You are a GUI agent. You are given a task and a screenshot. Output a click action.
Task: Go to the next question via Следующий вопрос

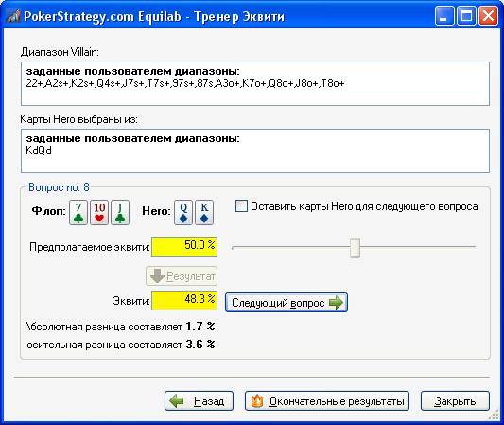tap(287, 303)
